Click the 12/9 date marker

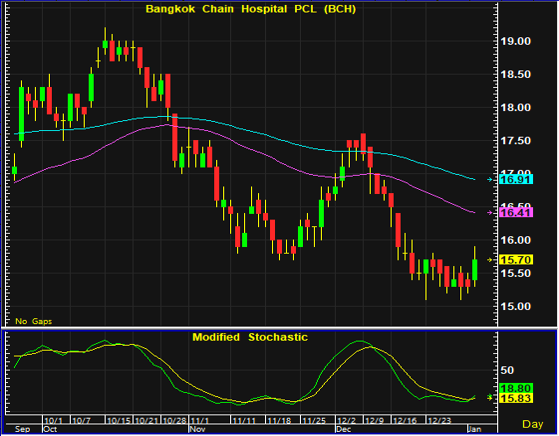tap(374, 421)
